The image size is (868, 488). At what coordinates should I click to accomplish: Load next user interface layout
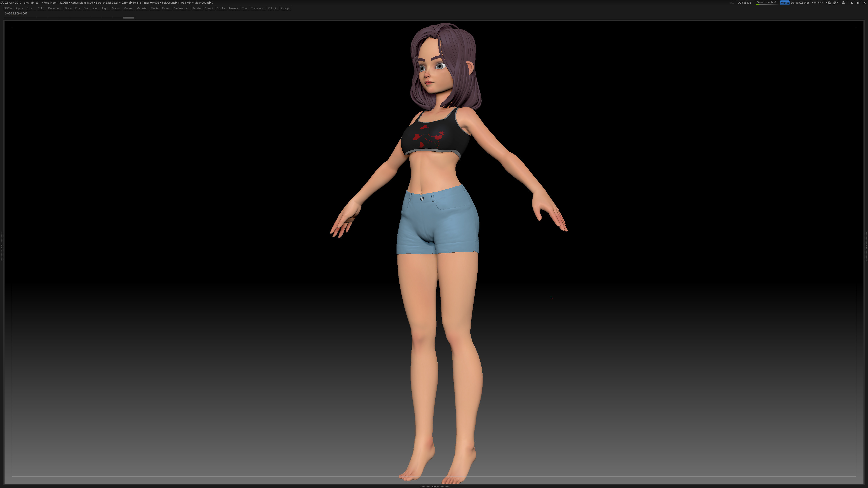[835, 3]
